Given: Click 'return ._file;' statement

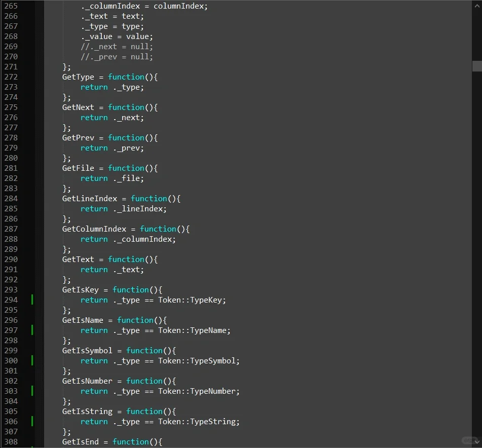Looking at the screenshot, I should (x=112, y=178).
